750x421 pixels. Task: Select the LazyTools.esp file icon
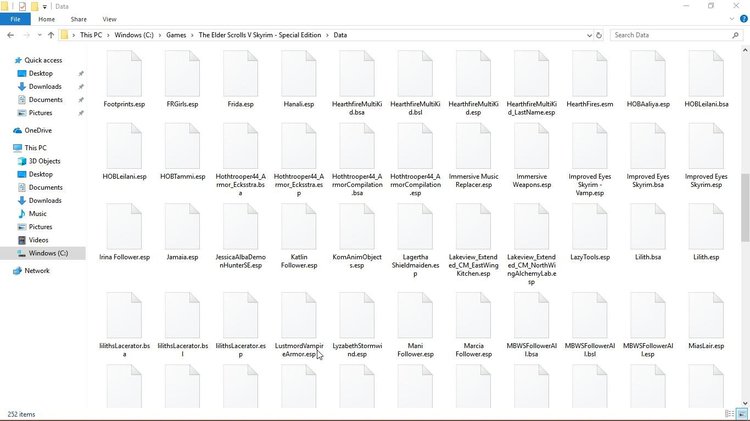pyautogui.click(x=590, y=227)
